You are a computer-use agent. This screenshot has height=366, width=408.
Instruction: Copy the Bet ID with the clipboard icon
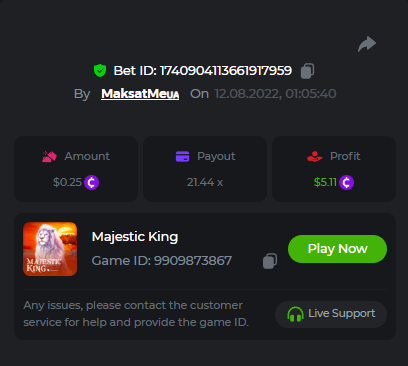point(307,71)
